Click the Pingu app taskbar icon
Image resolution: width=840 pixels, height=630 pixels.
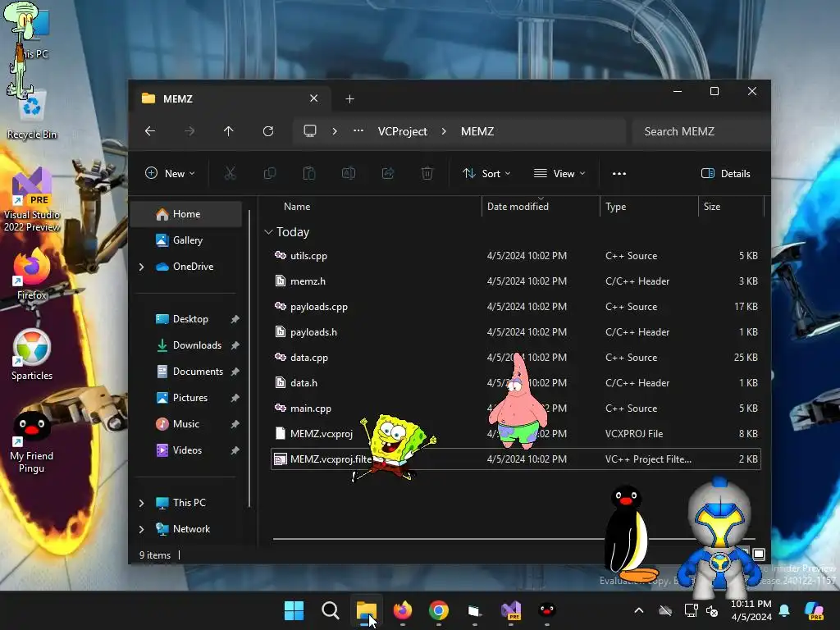pyautogui.click(x=547, y=610)
